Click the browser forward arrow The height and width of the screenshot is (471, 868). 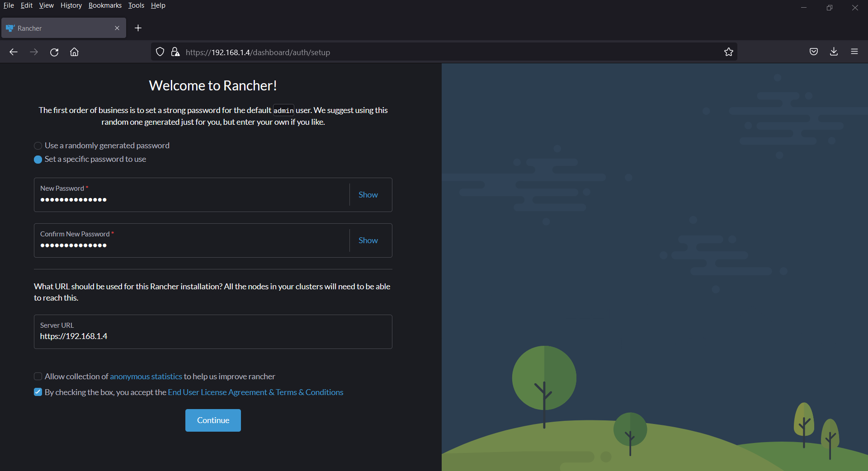34,52
